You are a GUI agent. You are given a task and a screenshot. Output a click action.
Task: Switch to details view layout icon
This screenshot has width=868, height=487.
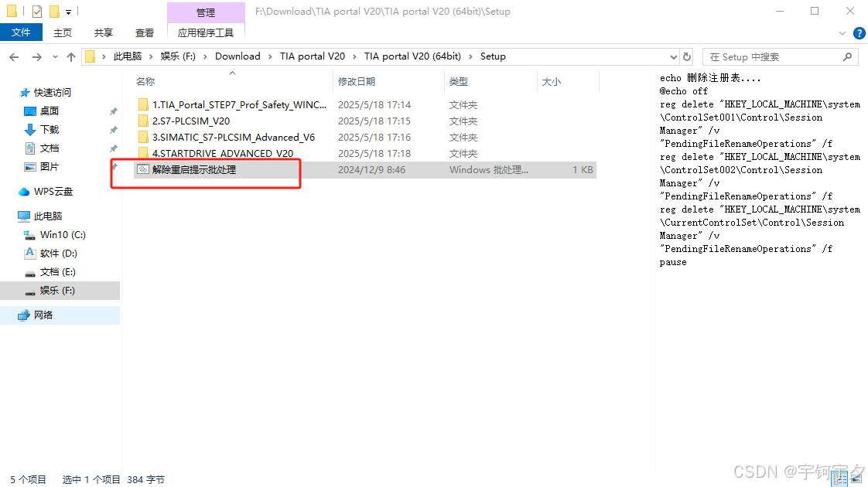click(x=840, y=479)
